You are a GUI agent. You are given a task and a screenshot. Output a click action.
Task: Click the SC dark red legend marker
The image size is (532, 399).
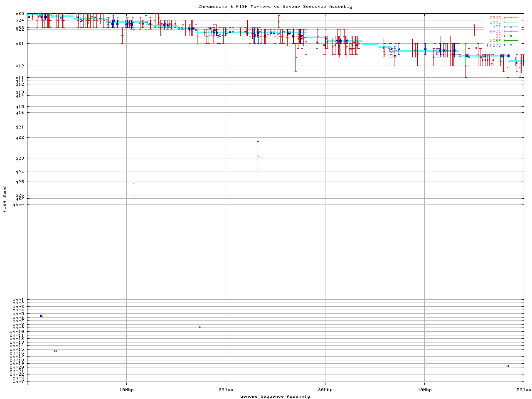(511, 36)
